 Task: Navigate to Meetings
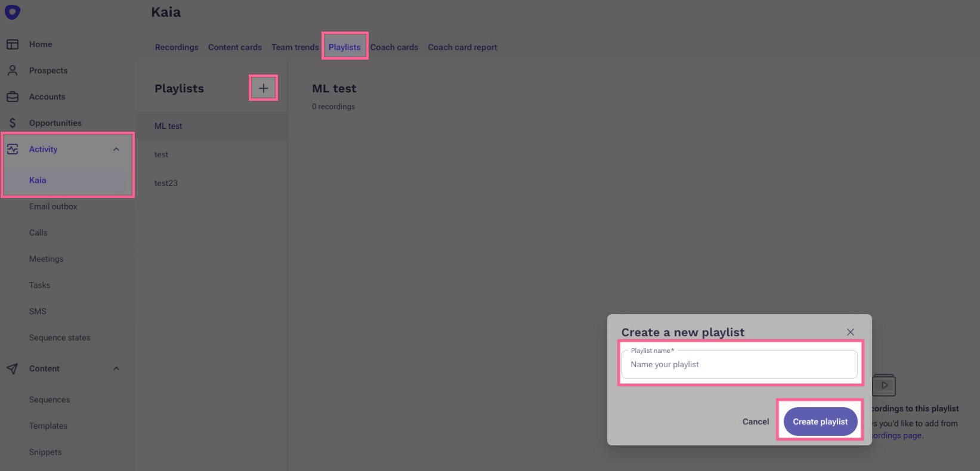click(x=46, y=259)
